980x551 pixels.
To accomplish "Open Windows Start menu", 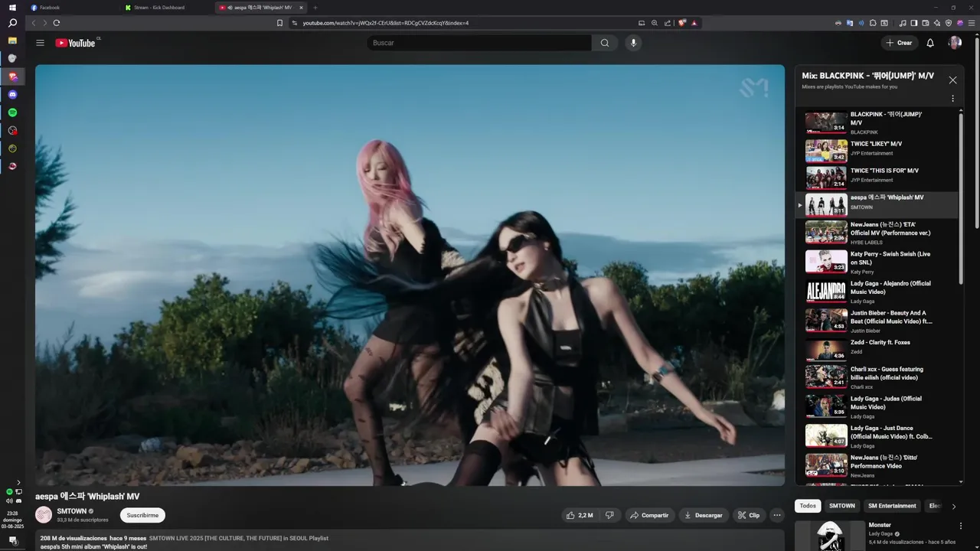I will pos(12,7).
